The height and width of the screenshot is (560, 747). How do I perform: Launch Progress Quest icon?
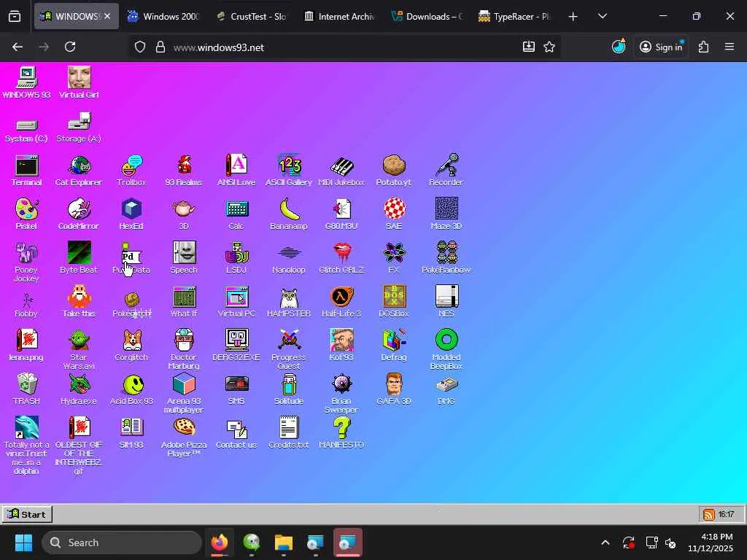[x=289, y=349]
